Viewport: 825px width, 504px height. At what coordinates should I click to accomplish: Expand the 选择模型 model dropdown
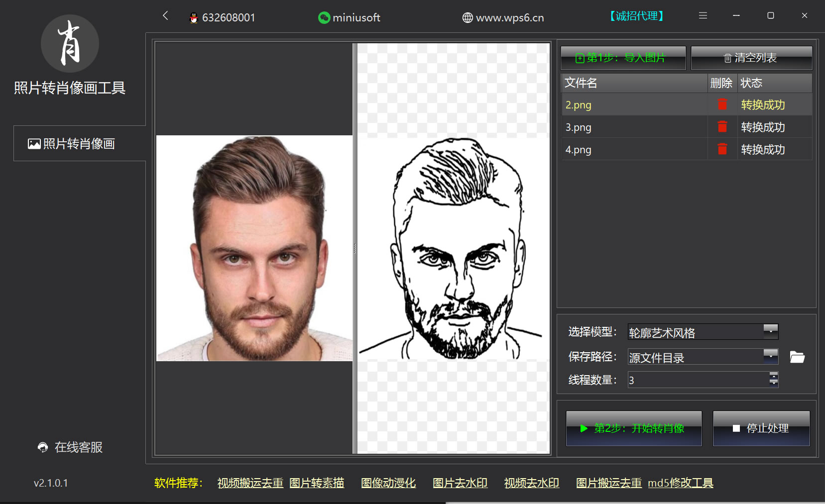(x=770, y=331)
